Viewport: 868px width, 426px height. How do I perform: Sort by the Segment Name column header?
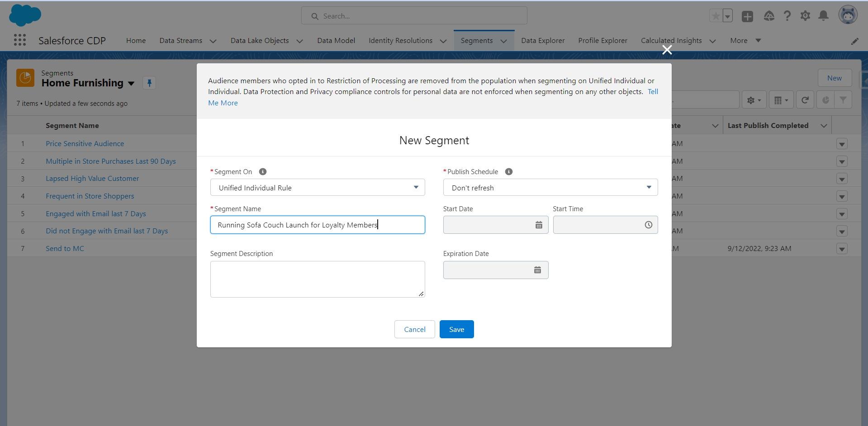(x=72, y=126)
